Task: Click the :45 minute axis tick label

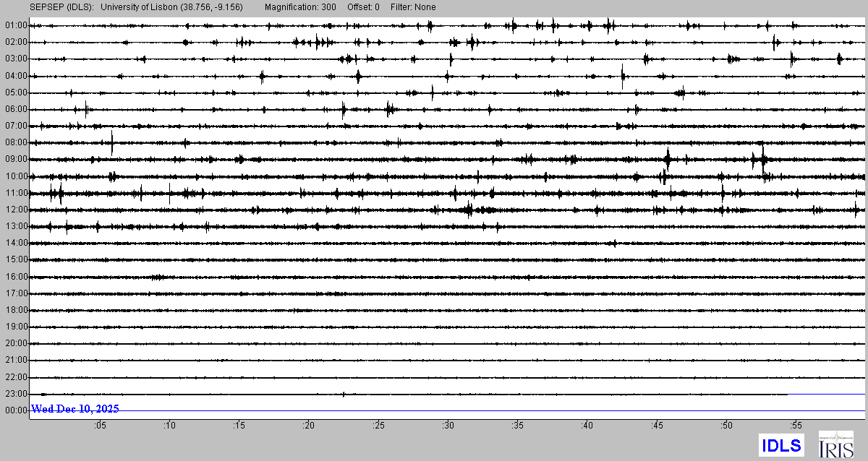Action: pyautogui.click(x=657, y=426)
